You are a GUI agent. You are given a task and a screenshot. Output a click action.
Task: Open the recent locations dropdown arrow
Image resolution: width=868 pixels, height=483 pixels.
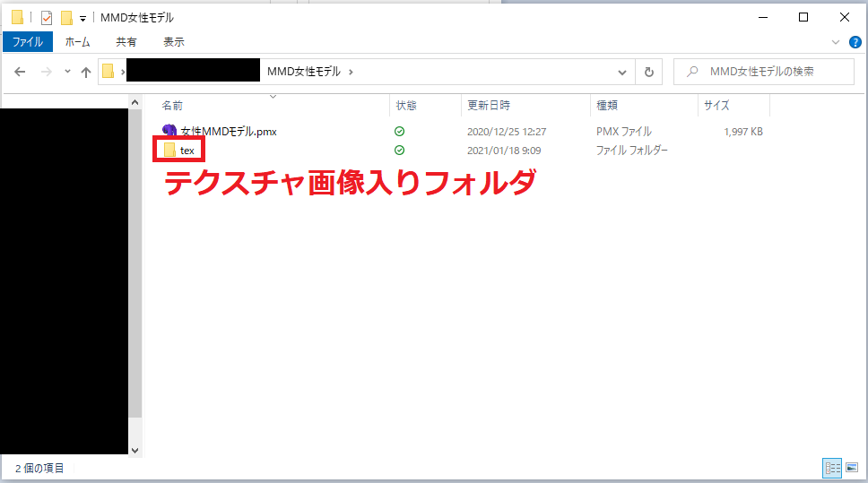click(x=67, y=72)
